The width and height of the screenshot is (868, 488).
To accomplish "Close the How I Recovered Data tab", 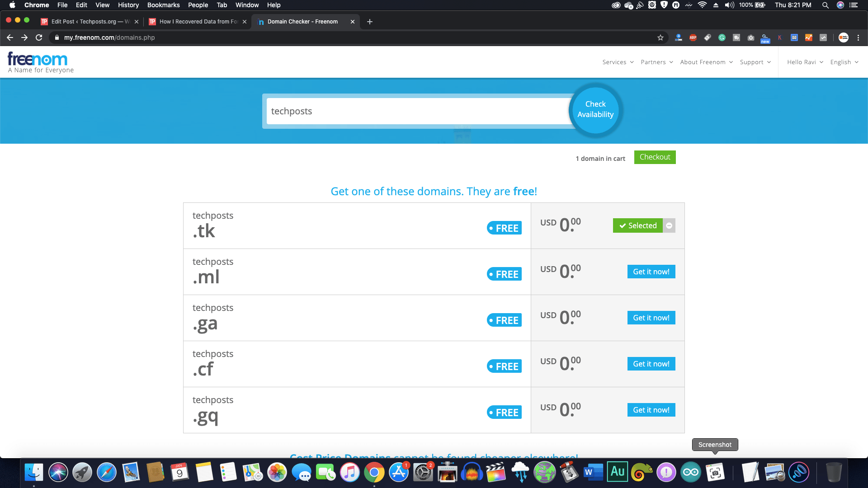I will tap(245, 22).
